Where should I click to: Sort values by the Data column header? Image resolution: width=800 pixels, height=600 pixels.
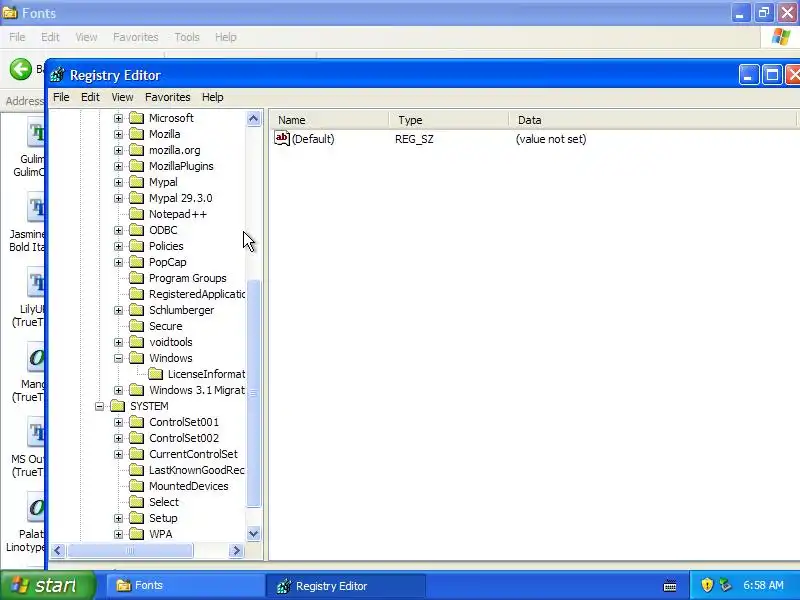(653, 120)
